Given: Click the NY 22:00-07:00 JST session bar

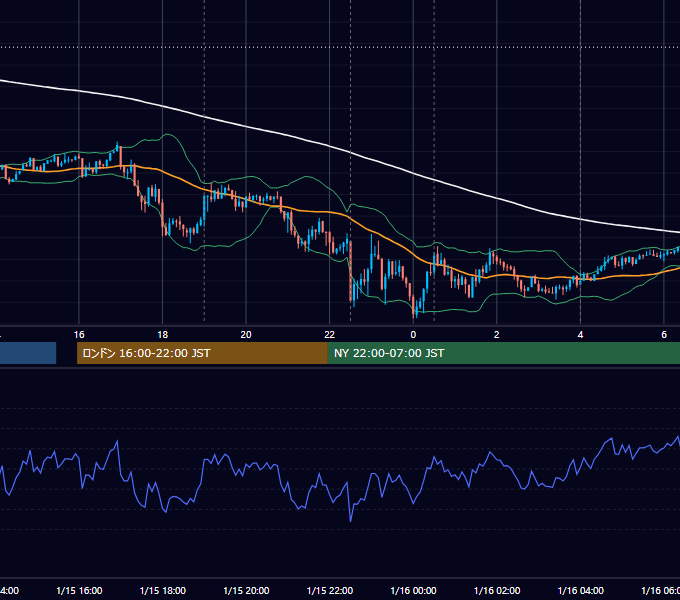Looking at the screenshot, I should pyautogui.click(x=503, y=353).
